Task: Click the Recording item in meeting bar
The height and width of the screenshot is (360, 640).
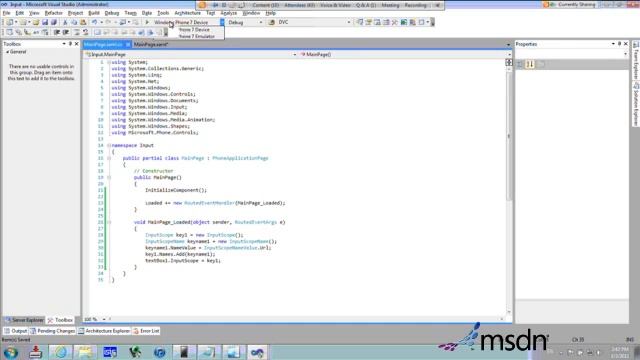Action: tap(416, 5)
